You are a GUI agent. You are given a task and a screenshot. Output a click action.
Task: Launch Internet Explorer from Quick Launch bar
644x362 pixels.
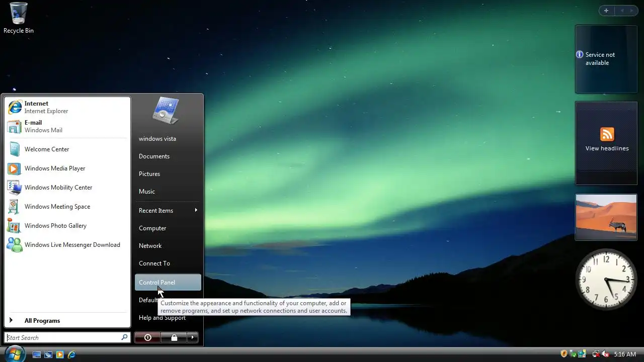click(x=72, y=354)
